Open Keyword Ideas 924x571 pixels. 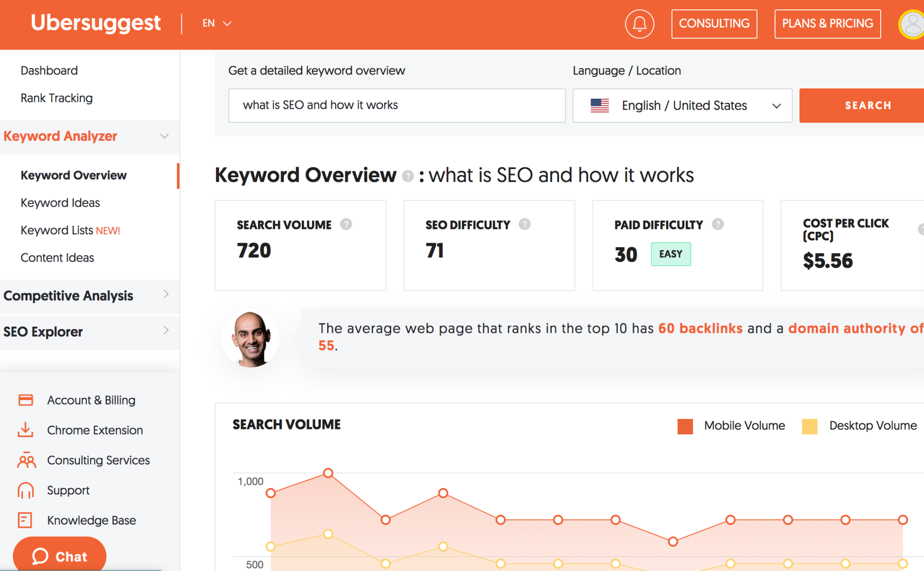pyautogui.click(x=60, y=203)
